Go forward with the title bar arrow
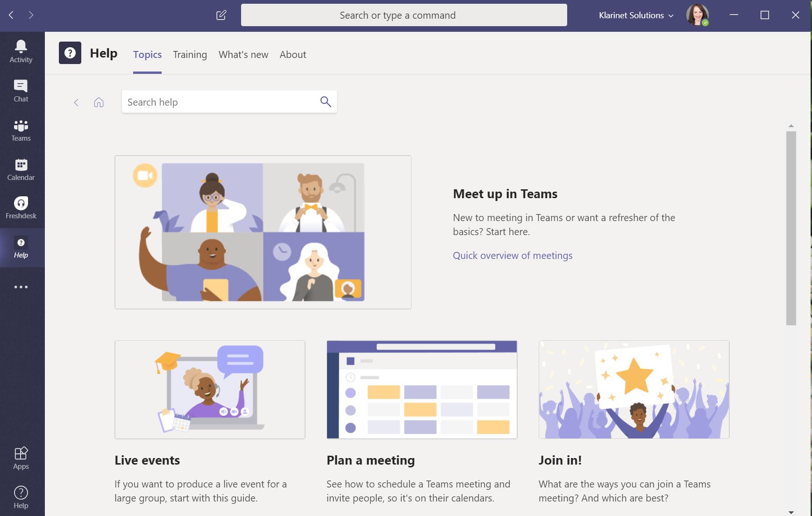The width and height of the screenshot is (812, 516). [x=31, y=15]
